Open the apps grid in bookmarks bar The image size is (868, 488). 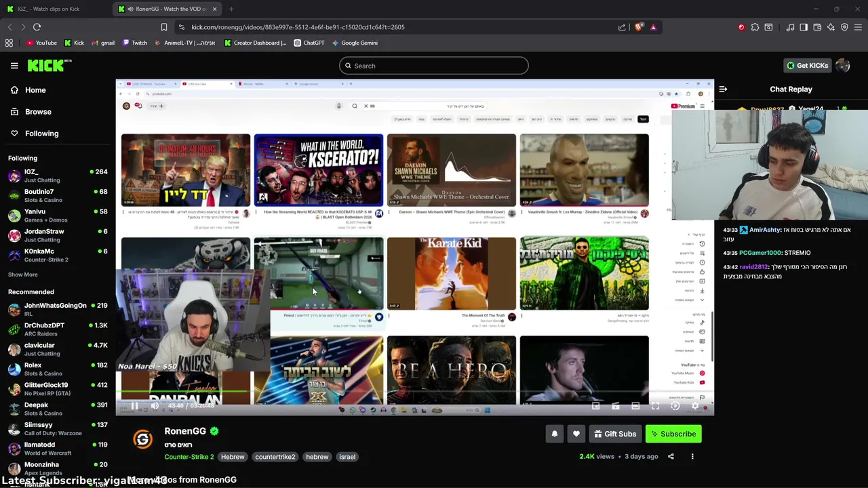(x=9, y=43)
